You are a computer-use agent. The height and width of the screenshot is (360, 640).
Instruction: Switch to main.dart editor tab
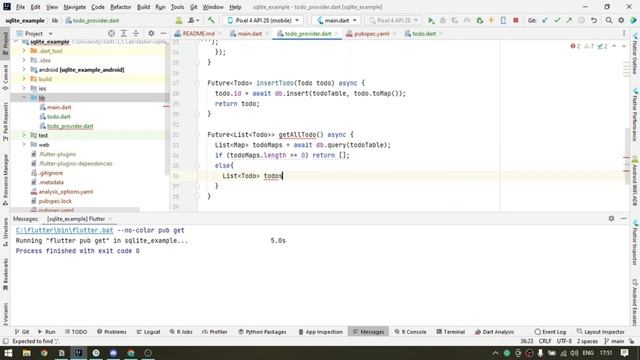click(249, 33)
